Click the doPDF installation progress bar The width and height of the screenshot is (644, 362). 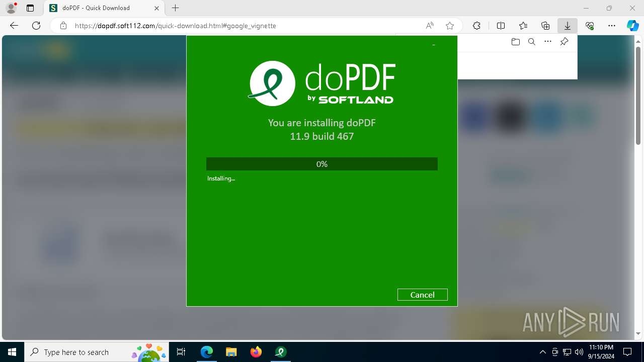point(321,164)
